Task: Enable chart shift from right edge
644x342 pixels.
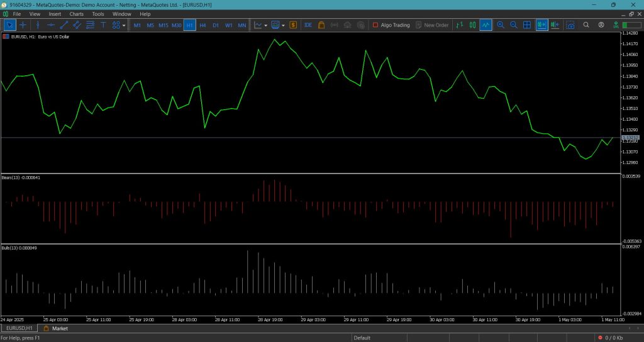Action: pos(555,25)
